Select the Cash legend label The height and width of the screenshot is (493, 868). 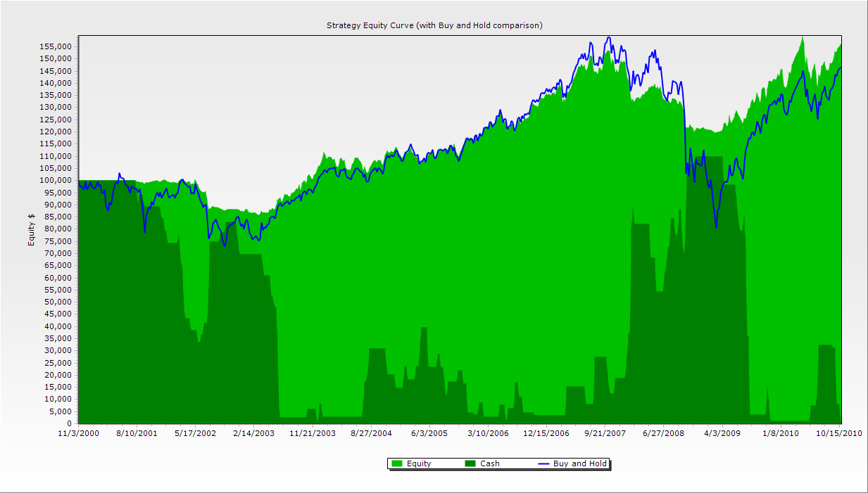[x=490, y=464]
